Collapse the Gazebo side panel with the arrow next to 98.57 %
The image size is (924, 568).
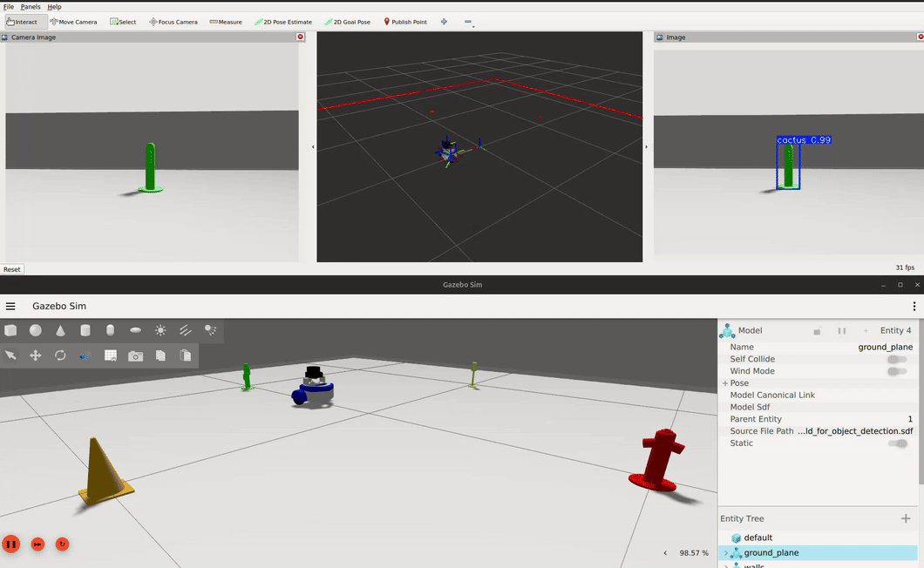click(x=665, y=552)
